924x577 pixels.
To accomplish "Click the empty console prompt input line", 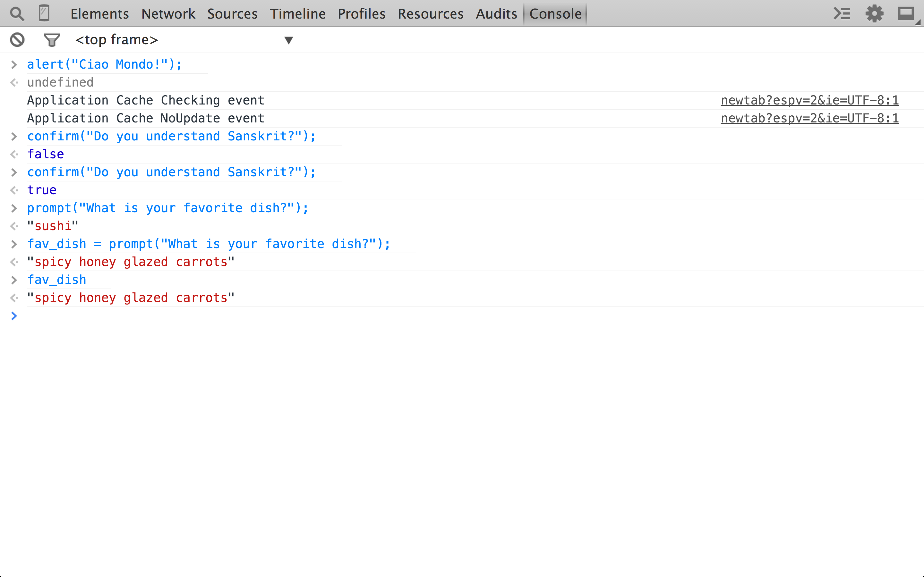I will pos(458,316).
